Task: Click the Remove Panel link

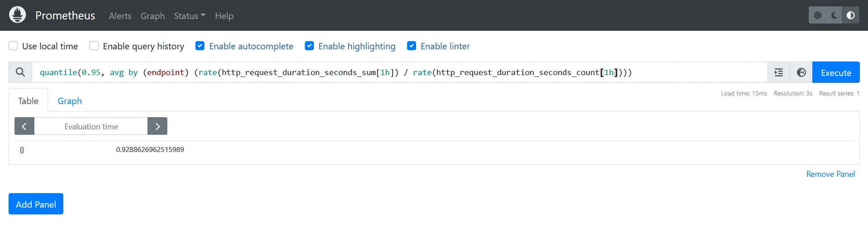Action: click(830, 174)
